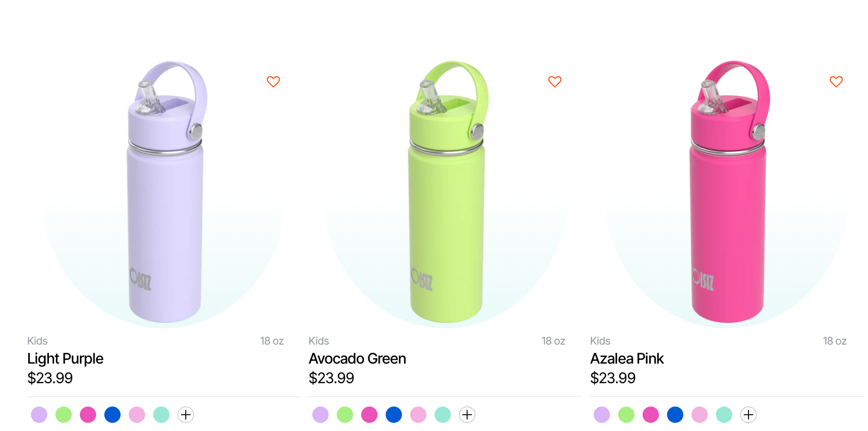The width and height of the screenshot is (868, 431).
Task: Click the pink bottle product photo
Action: click(728, 196)
